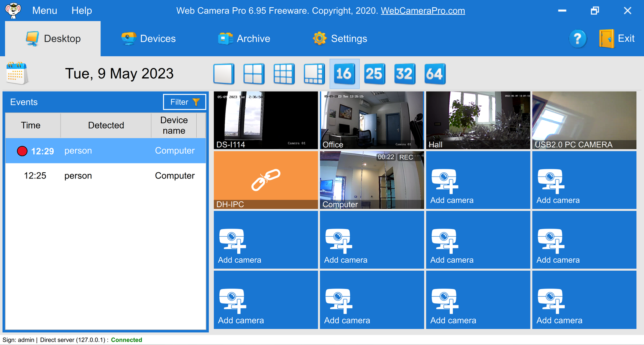Switch to single camera view layout

[224, 74]
